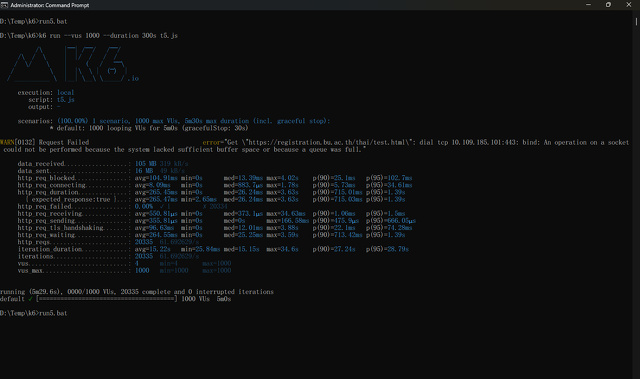
Task: Click the last 'D:\Temp\k6>run5.bat' prompt at bottom
Action: (x=33, y=313)
